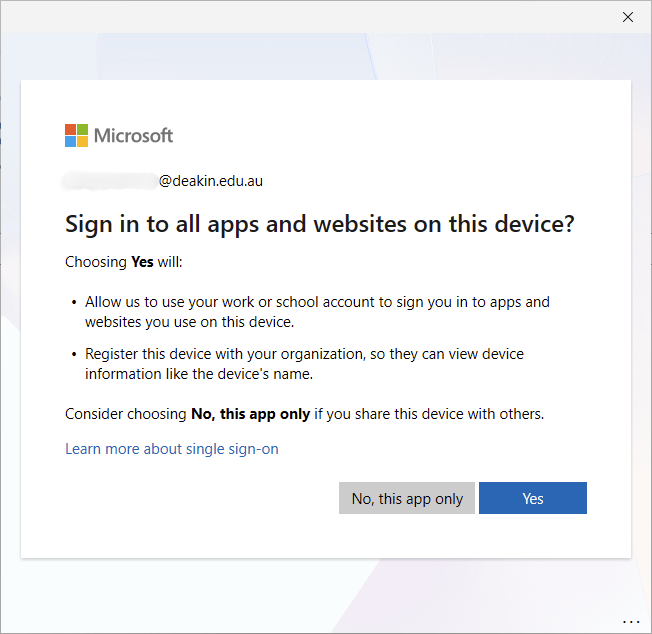Click bold Yes word in Choosing line
Viewport: 652px width, 634px height.
(x=142, y=262)
